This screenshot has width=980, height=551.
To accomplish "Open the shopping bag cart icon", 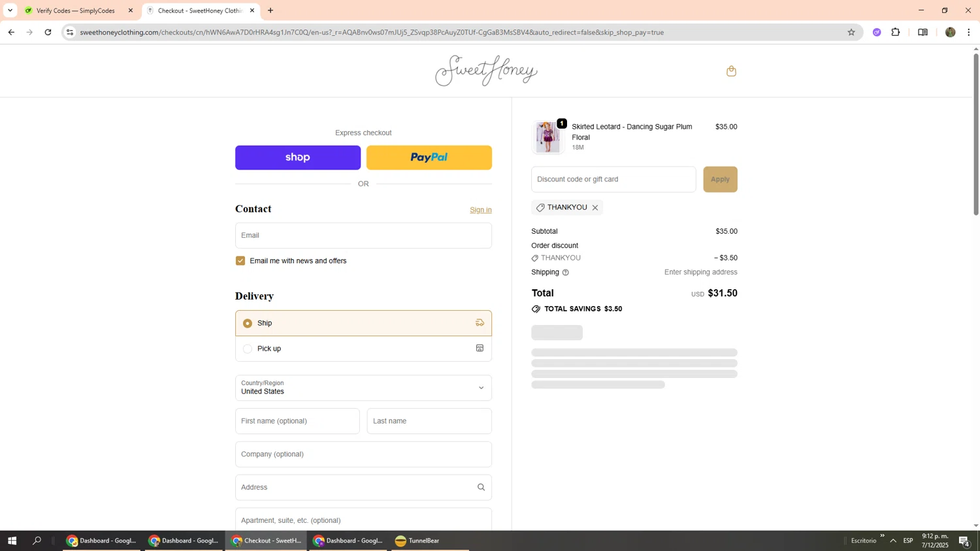I will coord(731,71).
